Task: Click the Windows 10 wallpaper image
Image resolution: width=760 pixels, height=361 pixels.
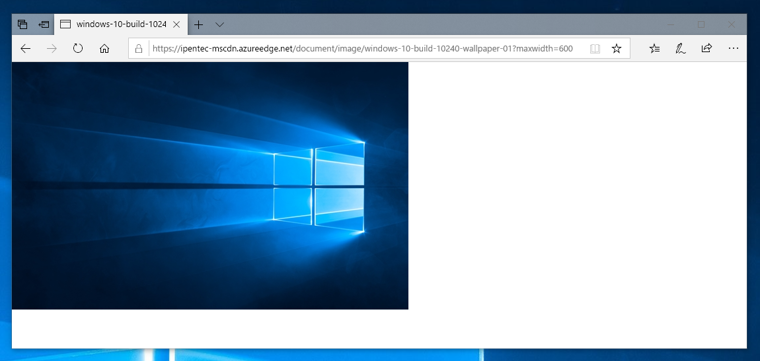Action: [x=210, y=186]
